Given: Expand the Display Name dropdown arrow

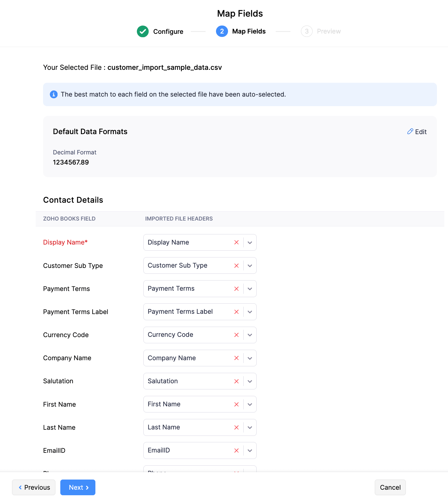Looking at the screenshot, I should 250,242.
